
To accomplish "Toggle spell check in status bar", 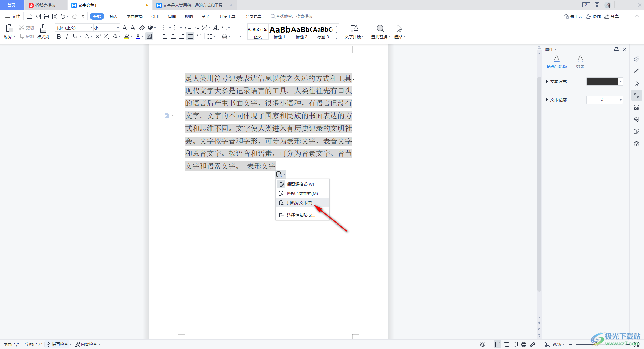I will (59, 344).
